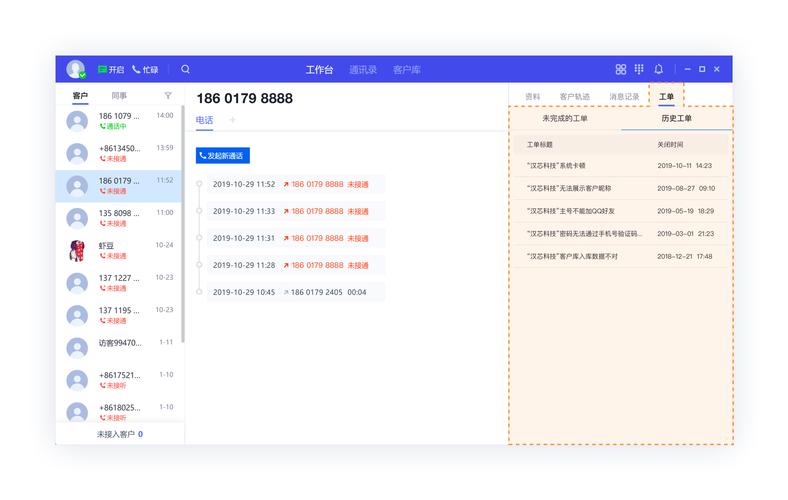Switch to 未完成的工单 tab
Screen dimensions: 788x500
565,118
